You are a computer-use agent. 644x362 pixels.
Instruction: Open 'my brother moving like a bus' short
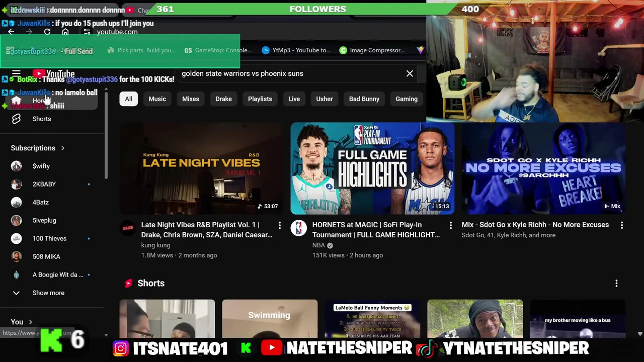click(x=578, y=319)
